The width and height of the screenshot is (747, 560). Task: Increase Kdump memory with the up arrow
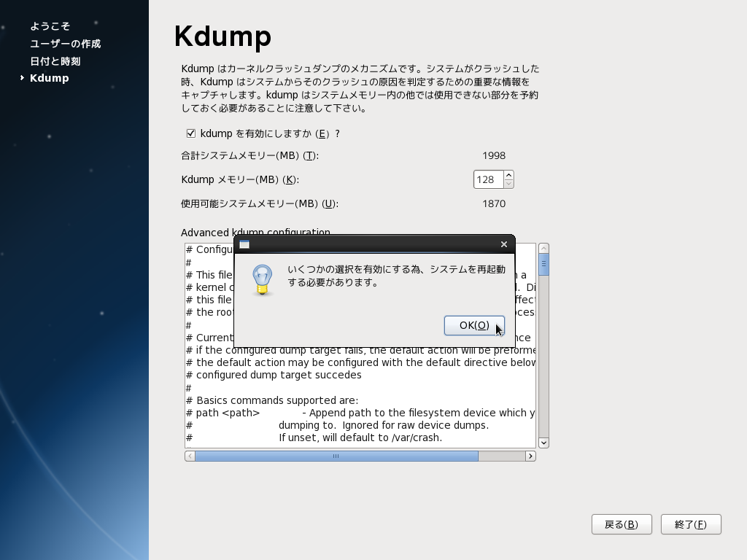pyautogui.click(x=508, y=175)
